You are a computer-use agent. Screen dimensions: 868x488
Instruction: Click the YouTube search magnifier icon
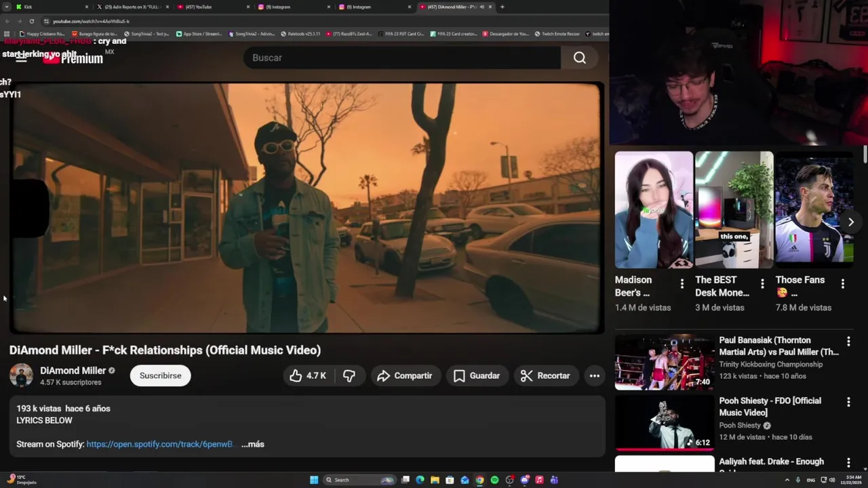[x=580, y=58]
